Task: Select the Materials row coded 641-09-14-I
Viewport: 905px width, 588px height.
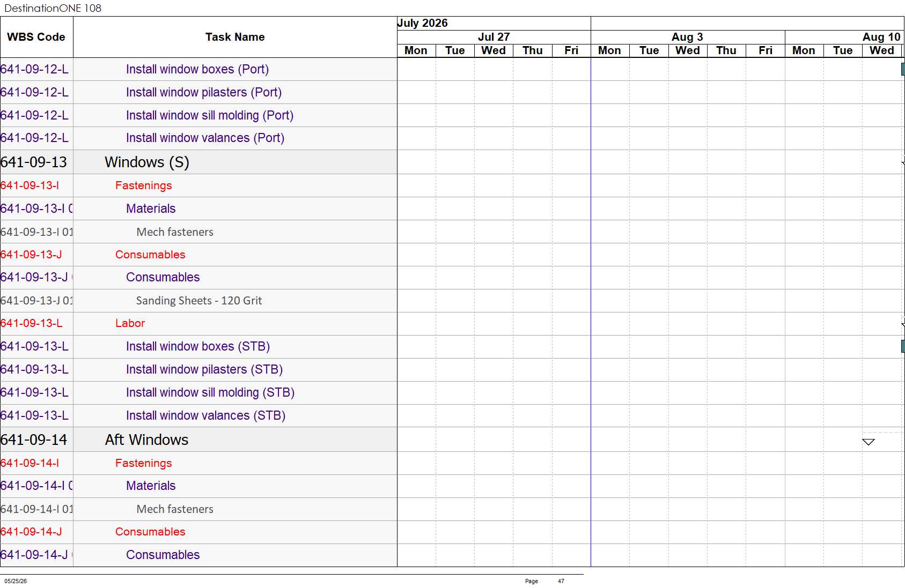Action: 151,486
